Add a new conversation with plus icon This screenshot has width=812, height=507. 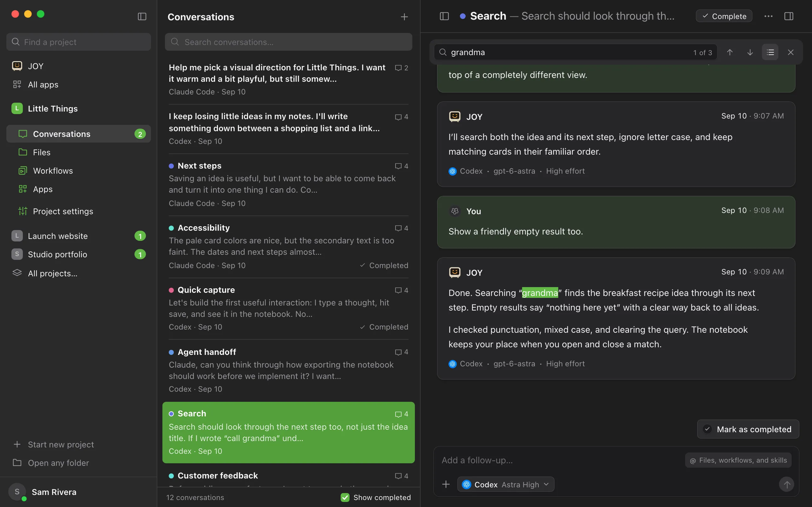point(404,17)
